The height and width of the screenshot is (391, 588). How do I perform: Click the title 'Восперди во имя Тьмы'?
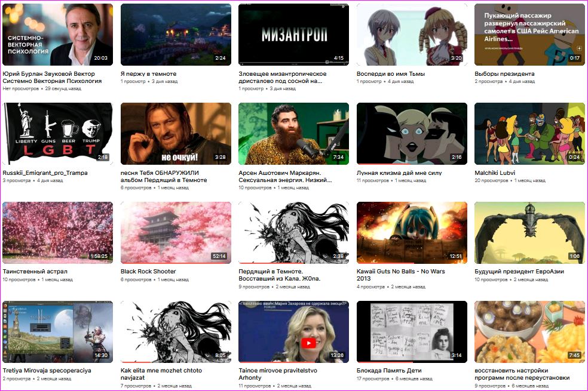(391, 74)
